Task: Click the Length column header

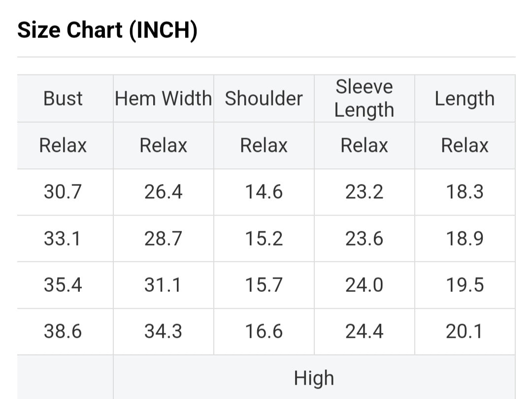Action: pyautogui.click(x=465, y=99)
